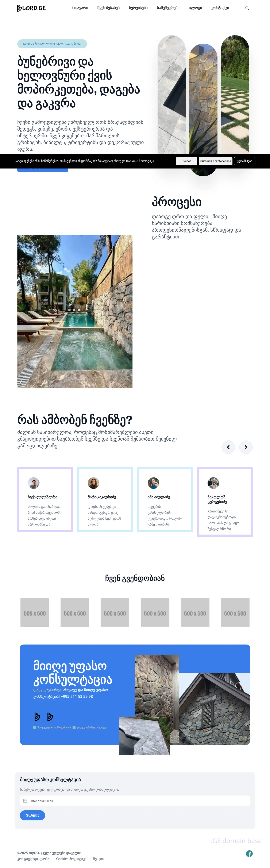Open the მთავარი menu item
This screenshot has width=270, height=868.
[80, 8]
